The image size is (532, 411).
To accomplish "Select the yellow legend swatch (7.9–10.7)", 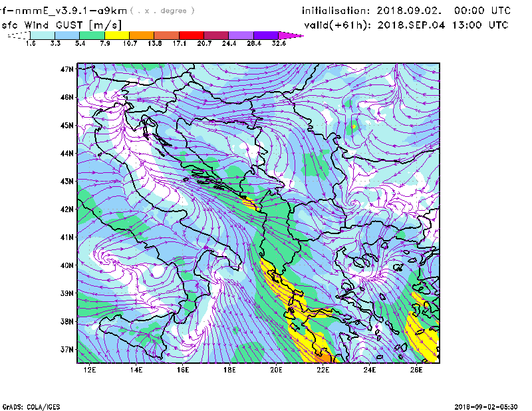I will click(117, 35).
